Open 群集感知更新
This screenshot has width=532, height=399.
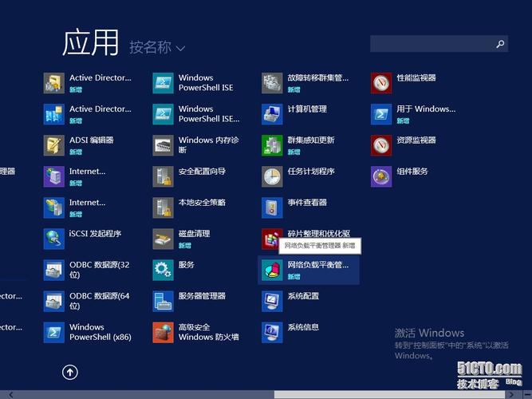tap(298, 145)
